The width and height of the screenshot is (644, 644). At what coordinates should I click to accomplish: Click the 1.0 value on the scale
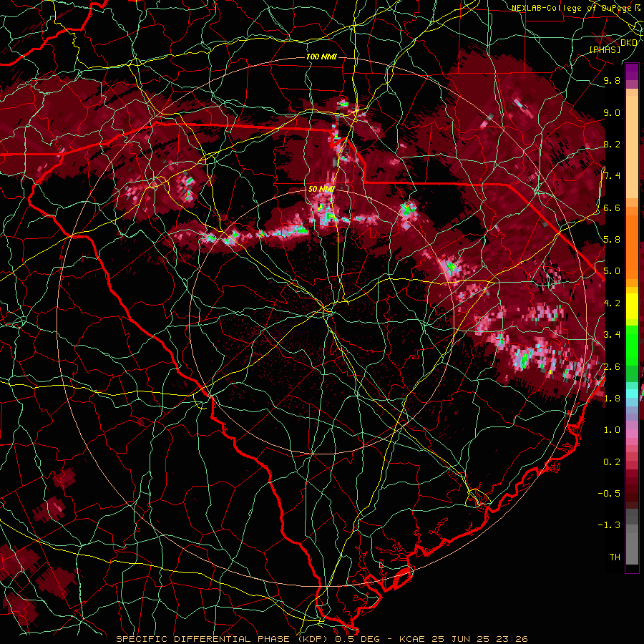(612, 429)
